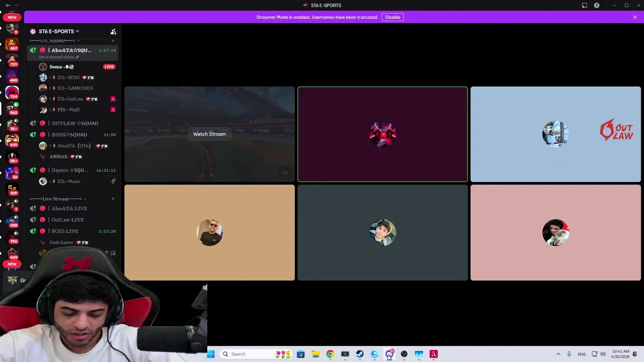Click the red activity badge on ST6 •OutLaw row
Image resolution: width=644 pixels, height=362 pixels.
pyautogui.click(x=113, y=99)
